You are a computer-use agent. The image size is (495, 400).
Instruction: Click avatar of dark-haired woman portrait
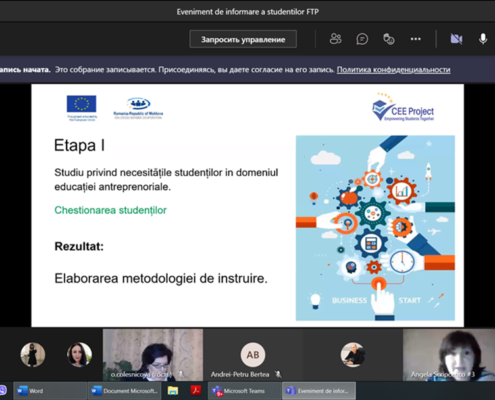tap(79, 355)
